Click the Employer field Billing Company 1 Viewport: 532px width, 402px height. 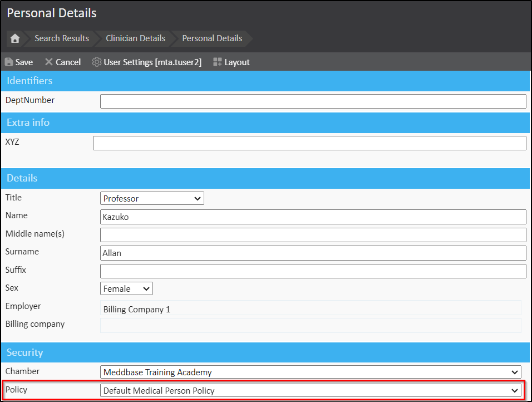(311, 308)
